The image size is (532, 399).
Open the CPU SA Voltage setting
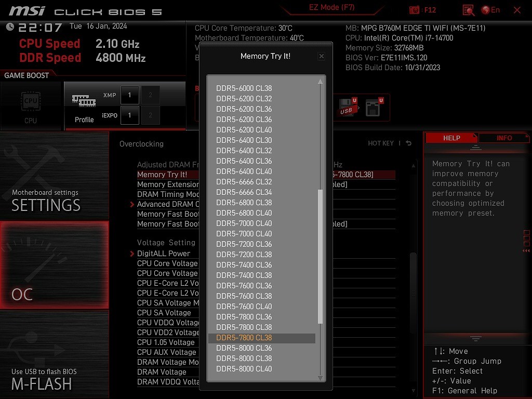point(266,312)
